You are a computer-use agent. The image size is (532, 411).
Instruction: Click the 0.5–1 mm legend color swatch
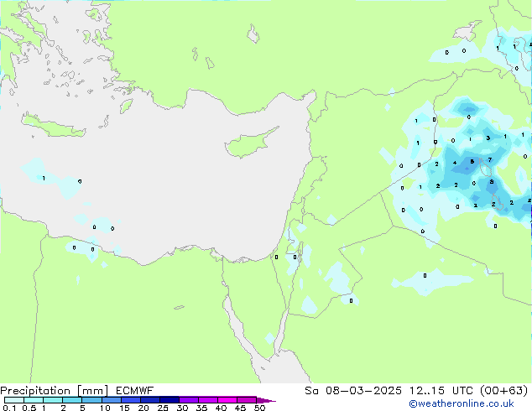pyautogui.click(x=34, y=400)
